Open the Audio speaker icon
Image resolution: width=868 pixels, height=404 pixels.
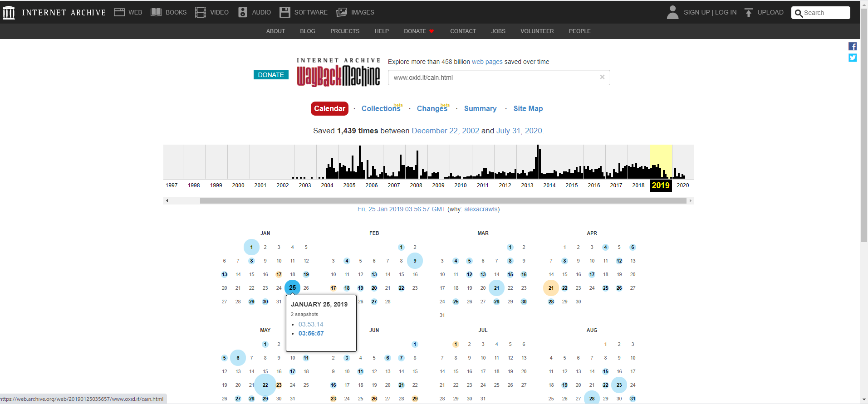[243, 12]
